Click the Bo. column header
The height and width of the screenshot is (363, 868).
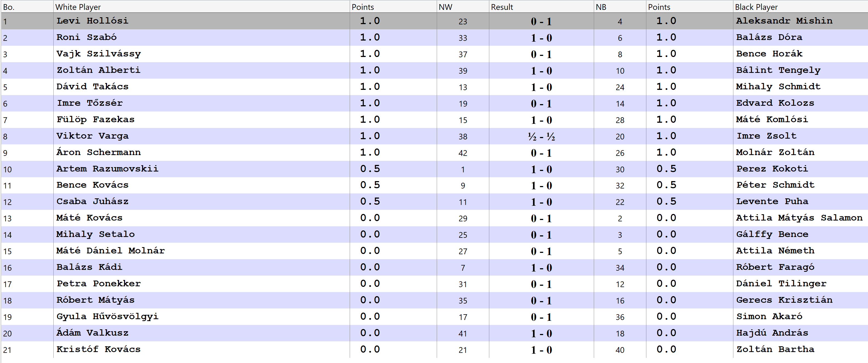pyautogui.click(x=27, y=7)
